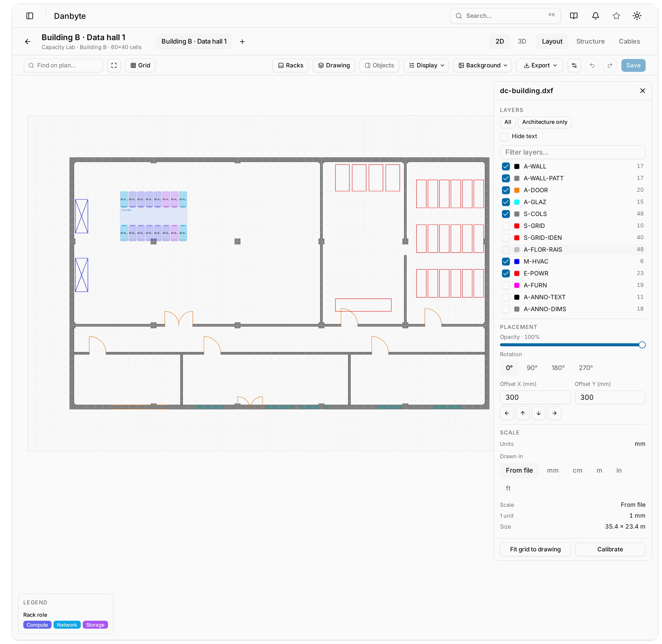Nudge drawing offset left

coord(507,413)
